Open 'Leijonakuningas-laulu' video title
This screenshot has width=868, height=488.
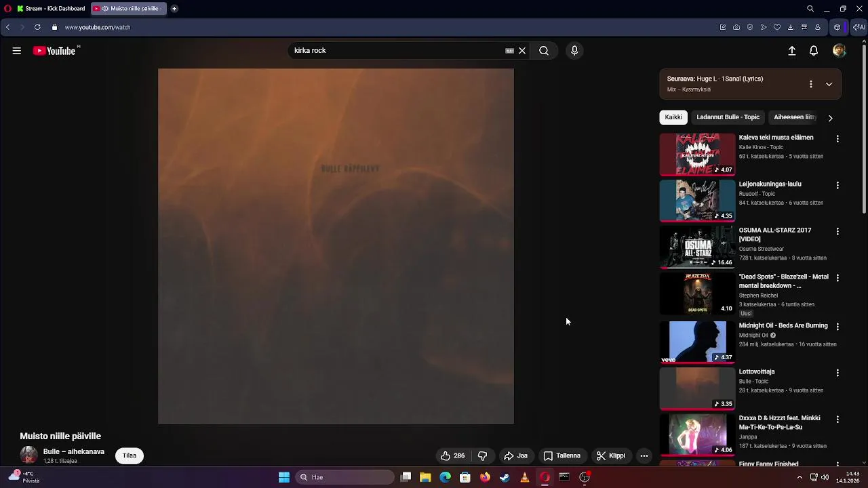770,184
